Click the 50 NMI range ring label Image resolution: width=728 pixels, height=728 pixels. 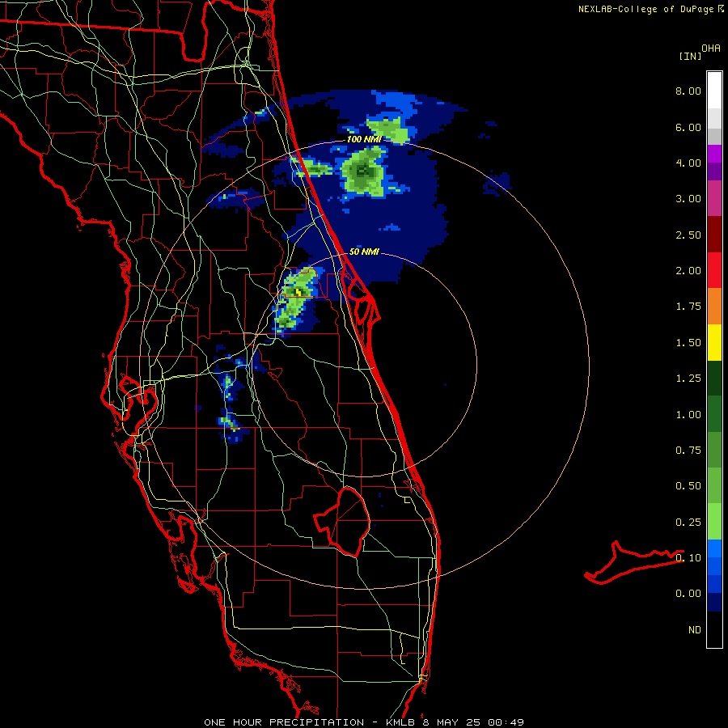(x=364, y=252)
